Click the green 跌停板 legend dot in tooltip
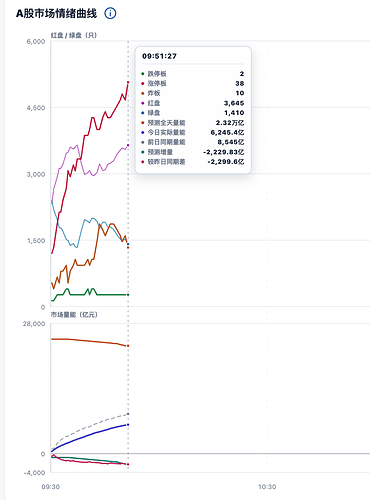 coord(143,74)
